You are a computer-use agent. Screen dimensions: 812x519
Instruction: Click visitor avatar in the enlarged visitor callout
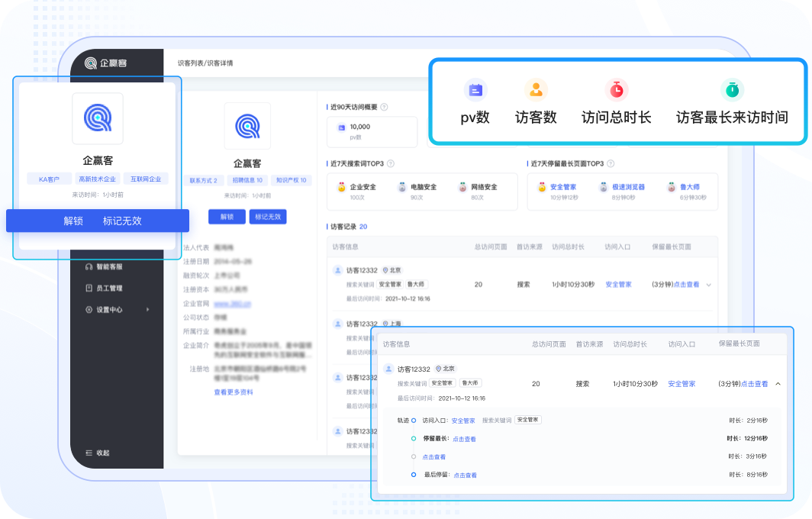tap(388, 369)
